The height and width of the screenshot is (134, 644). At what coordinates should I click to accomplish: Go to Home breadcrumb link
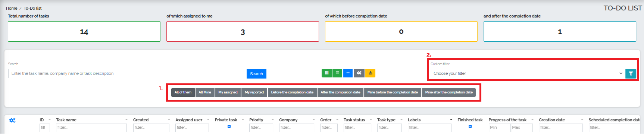(12, 8)
